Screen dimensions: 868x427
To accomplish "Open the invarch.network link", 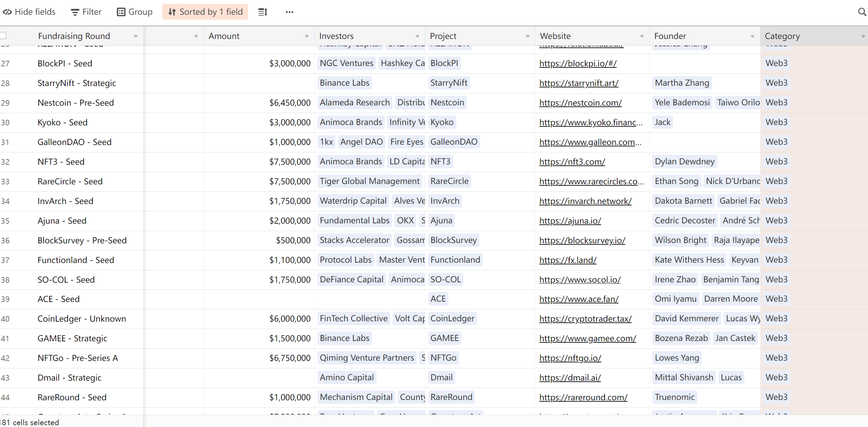I will click(x=585, y=201).
